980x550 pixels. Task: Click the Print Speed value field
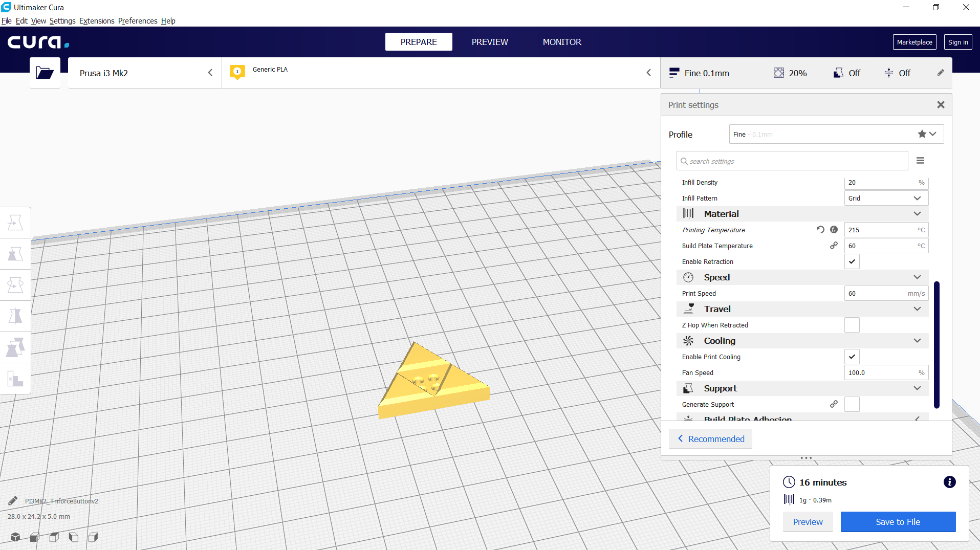click(886, 293)
